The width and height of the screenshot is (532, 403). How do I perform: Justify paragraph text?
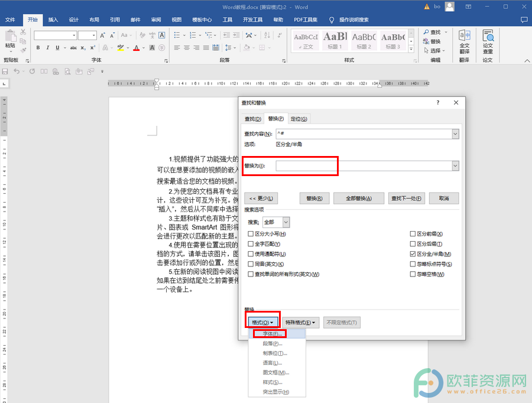[206, 48]
